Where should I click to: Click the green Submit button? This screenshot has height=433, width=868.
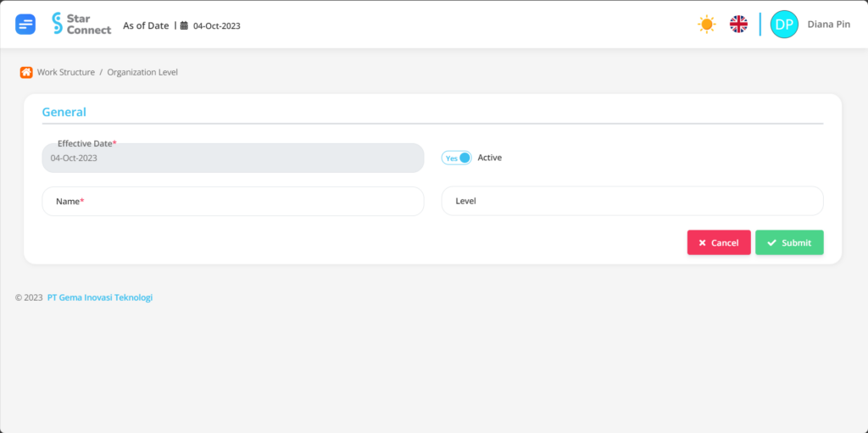(x=789, y=242)
